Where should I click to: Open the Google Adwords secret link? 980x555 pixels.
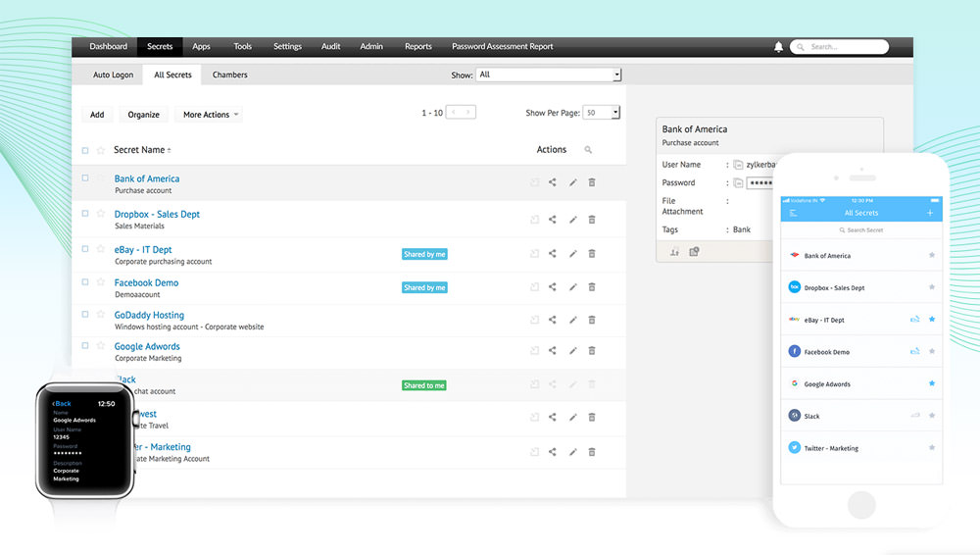click(x=147, y=347)
